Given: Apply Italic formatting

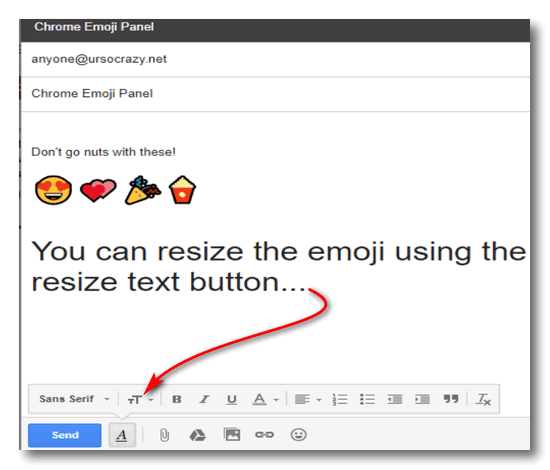Looking at the screenshot, I should [204, 399].
